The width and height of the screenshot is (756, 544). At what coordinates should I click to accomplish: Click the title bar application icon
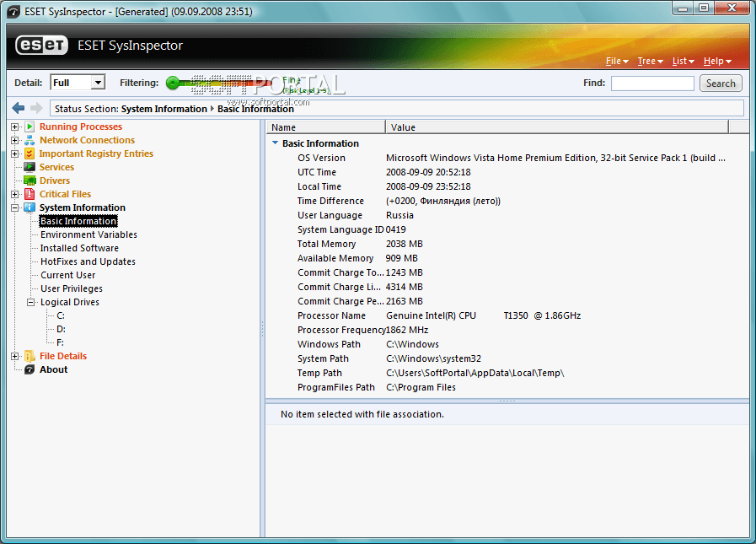[14, 12]
